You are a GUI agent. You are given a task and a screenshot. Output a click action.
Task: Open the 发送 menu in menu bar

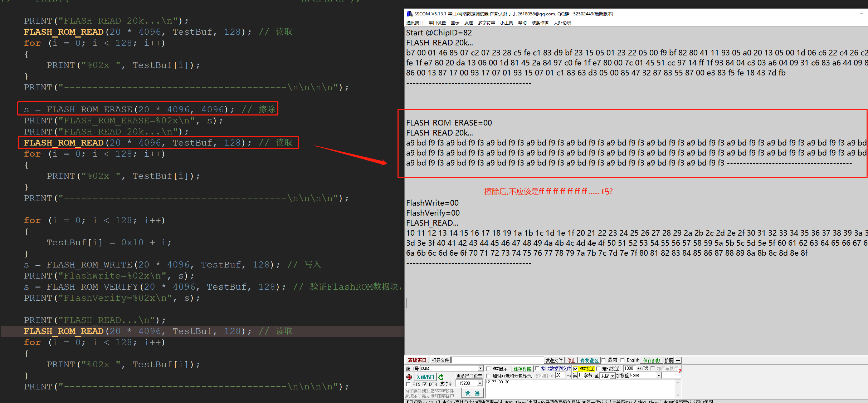[x=469, y=23]
